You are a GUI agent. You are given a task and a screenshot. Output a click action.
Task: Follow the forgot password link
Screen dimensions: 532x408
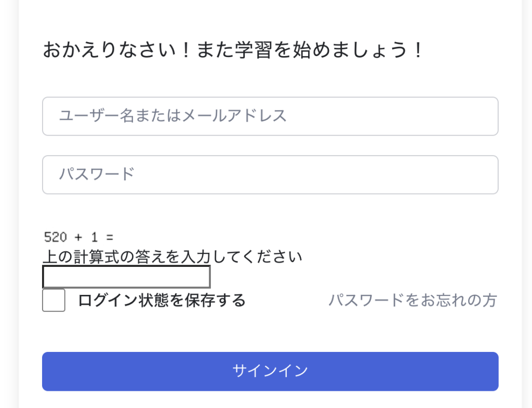point(413,300)
